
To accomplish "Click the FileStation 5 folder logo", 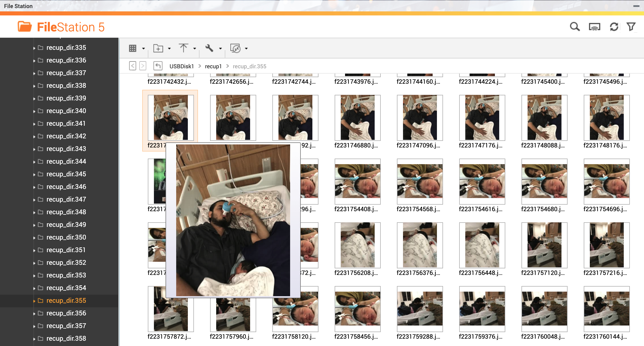I will point(25,27).
